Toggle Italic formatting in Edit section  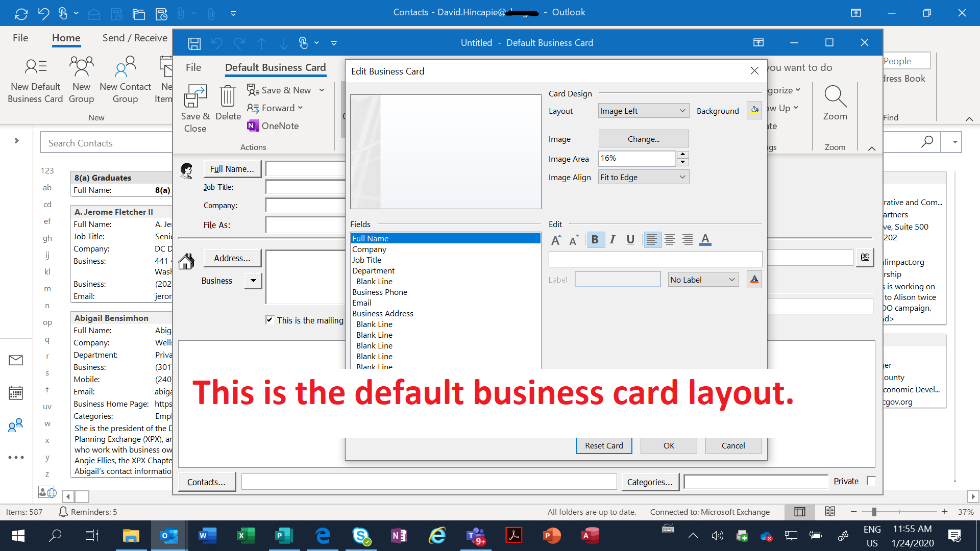point(612,240)
